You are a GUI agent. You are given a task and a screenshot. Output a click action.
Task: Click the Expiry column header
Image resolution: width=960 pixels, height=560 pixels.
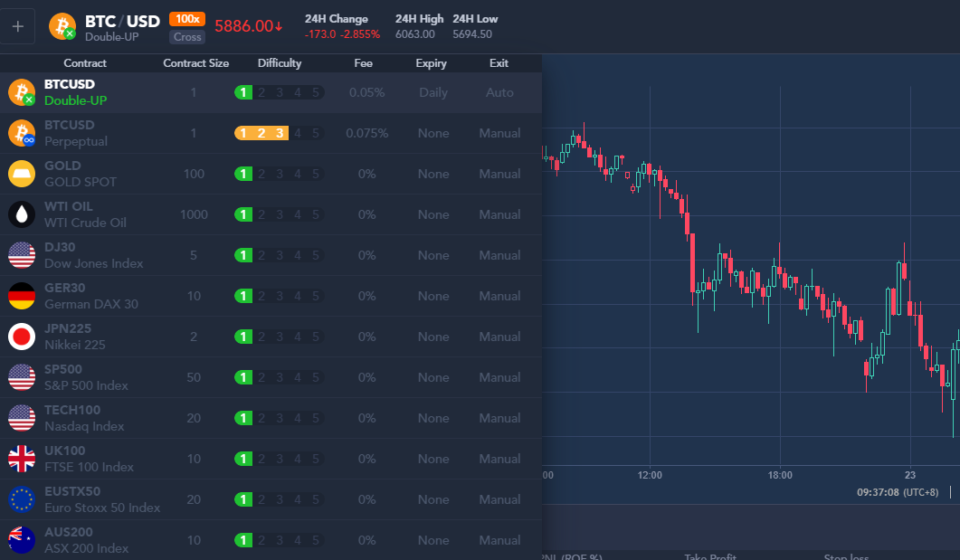(431, 63)
